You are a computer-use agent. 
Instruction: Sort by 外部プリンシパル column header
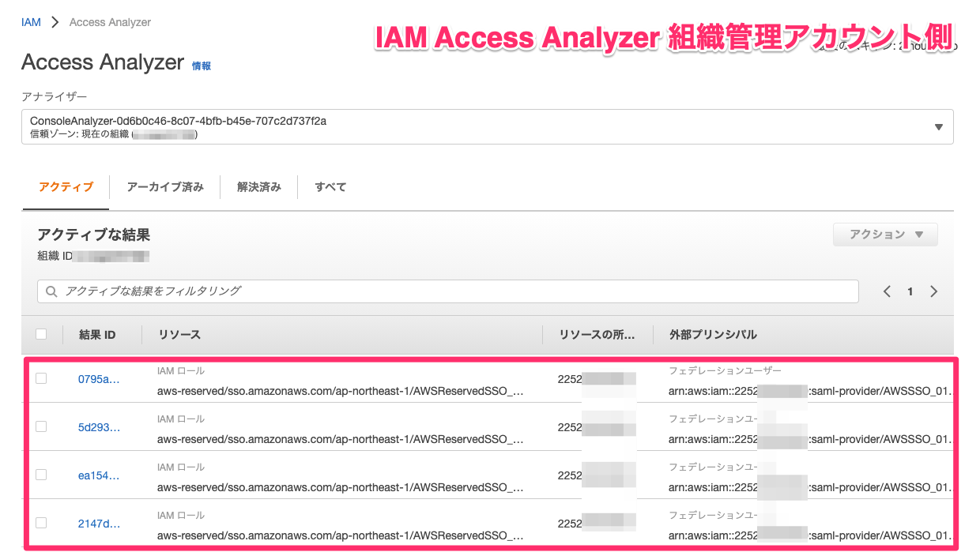pos(713,335)
